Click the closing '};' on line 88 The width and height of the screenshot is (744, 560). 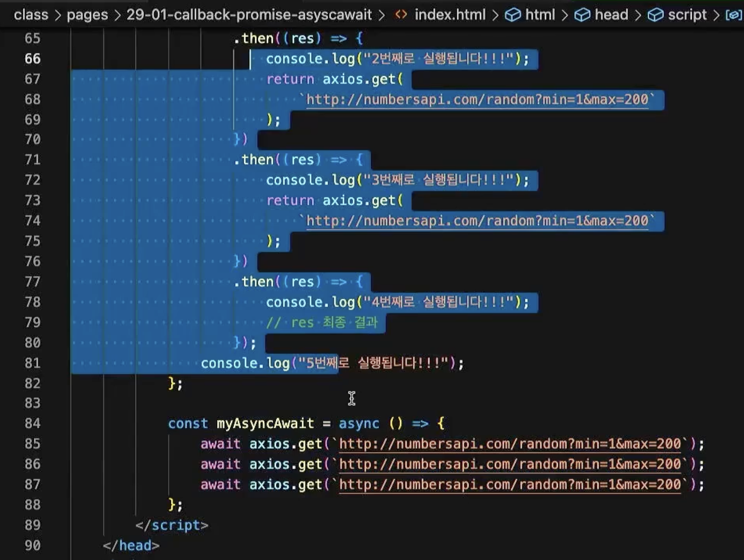(x=175, y=505)
